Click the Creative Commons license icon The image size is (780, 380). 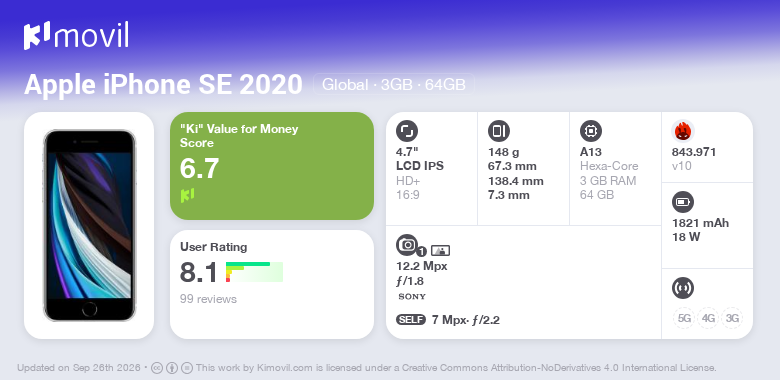coord(157,368)
